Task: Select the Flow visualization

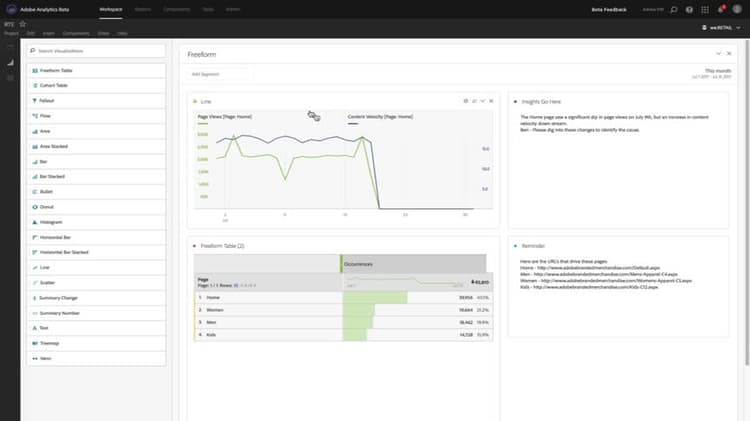Action: pos(97,116)
